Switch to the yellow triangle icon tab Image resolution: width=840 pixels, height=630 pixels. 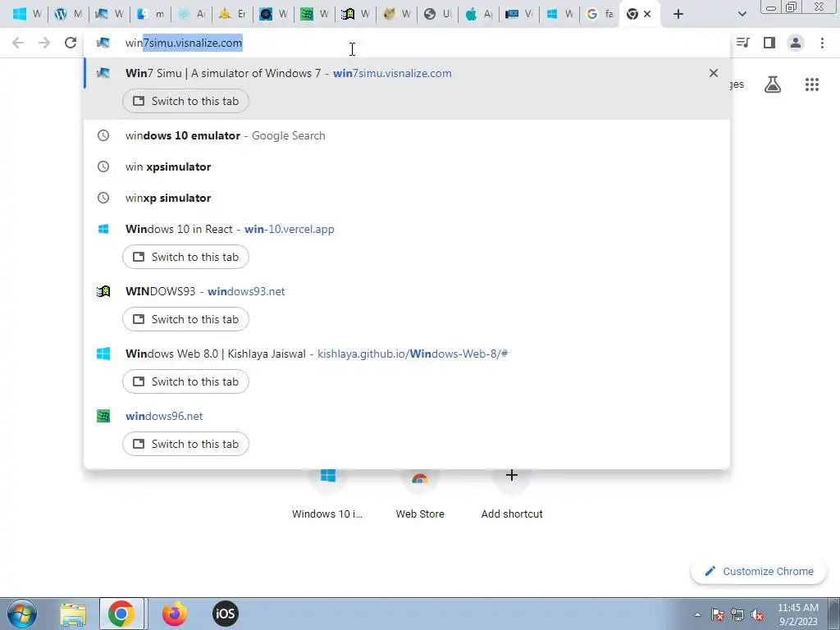point(232,15)
